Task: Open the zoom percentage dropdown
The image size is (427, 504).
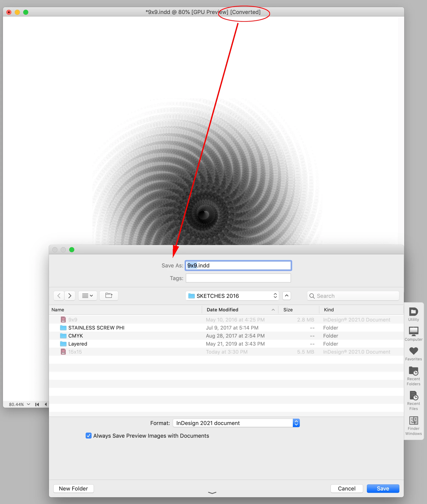Action: [x=28, y=404]
